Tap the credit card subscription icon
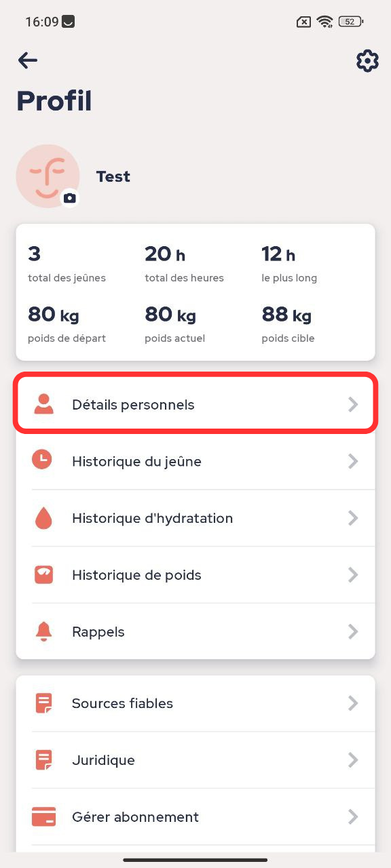 [43, 816]
